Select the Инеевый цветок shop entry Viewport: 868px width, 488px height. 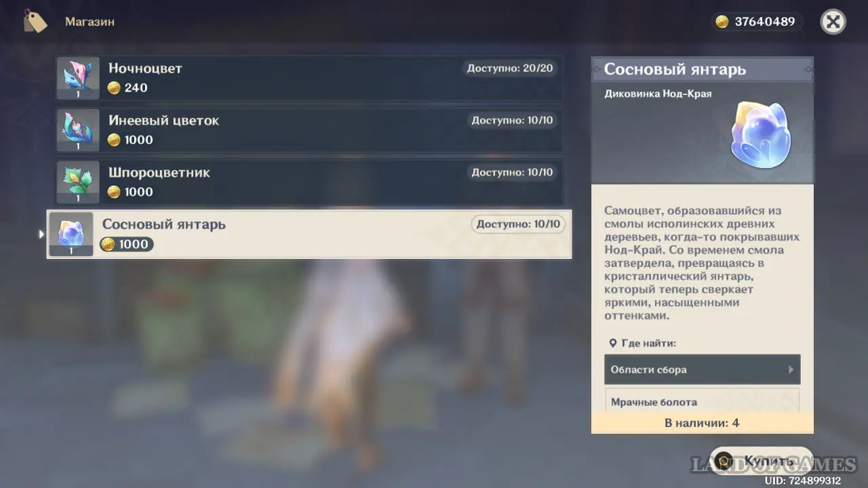coord(309,130)
